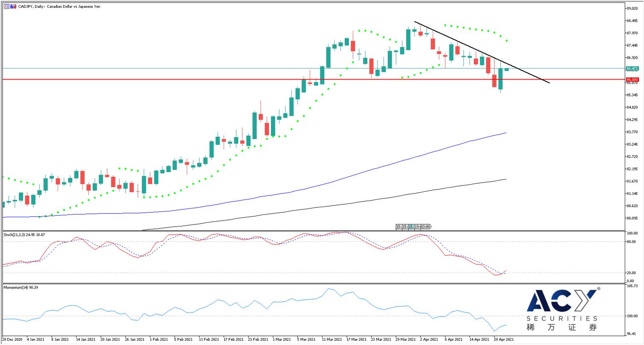The image size is (644, 345).
Task: Click the 81.145 price axis label
Action: point(632,193)
